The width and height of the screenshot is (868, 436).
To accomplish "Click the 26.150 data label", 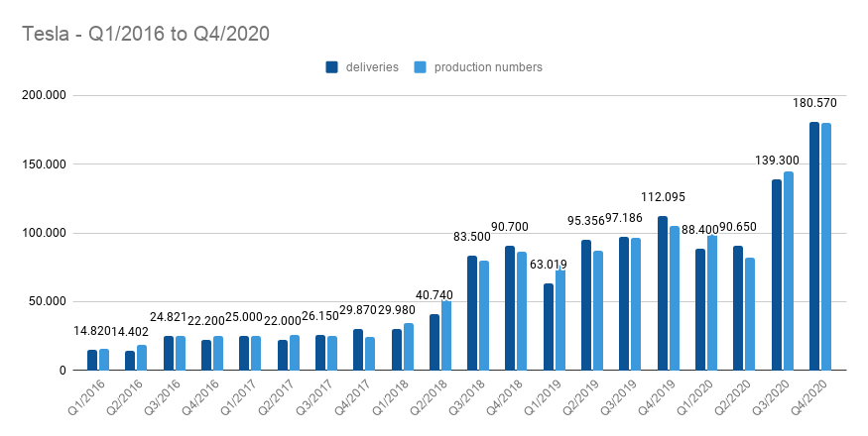I will click(x=320, y=316).
